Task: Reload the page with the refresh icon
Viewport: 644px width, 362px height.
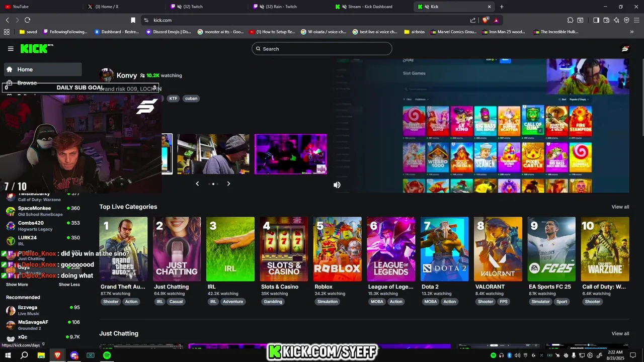Action: [x=27, y=20]
